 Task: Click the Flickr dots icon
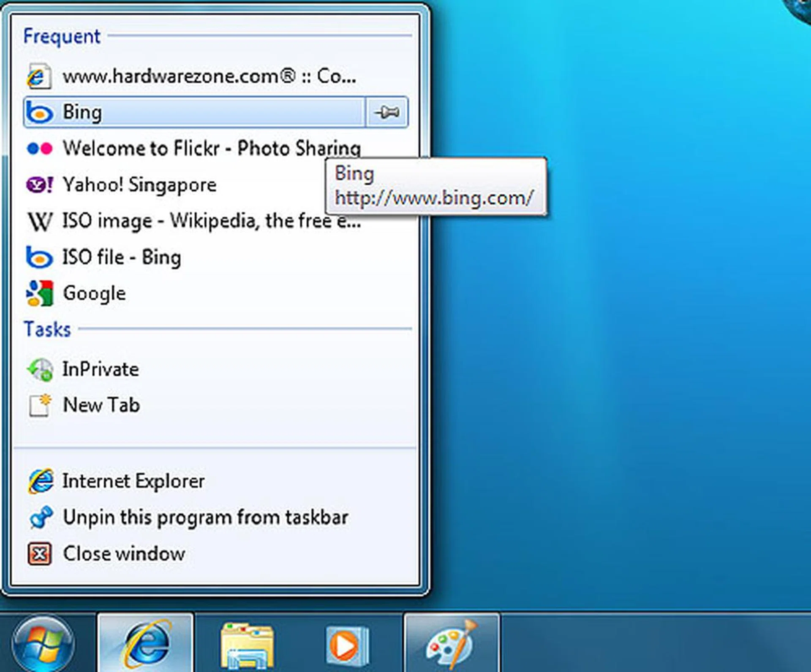coord(39,149)
